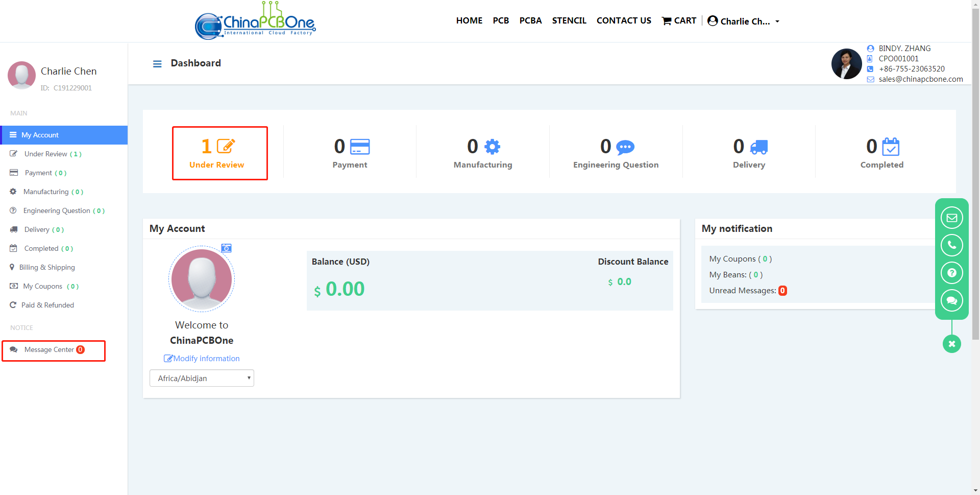Expand the Africa/Abidjan timezone dropdown
The width and height of the screenshot is (980, 495).
[x=202, y=378]
